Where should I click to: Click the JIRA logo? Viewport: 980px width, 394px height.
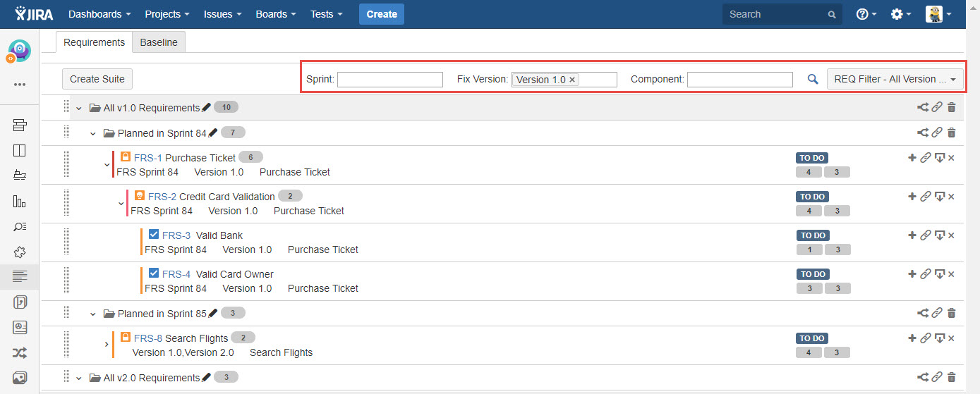point(35,13)
